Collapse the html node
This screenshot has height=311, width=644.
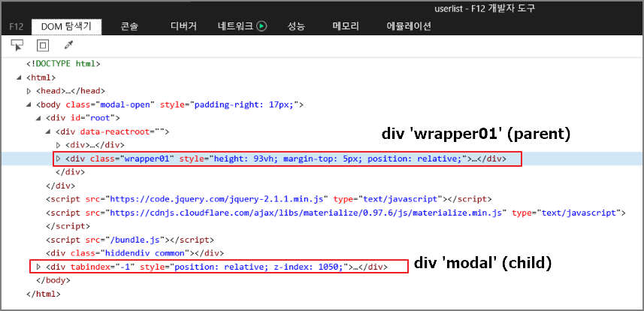19,77
